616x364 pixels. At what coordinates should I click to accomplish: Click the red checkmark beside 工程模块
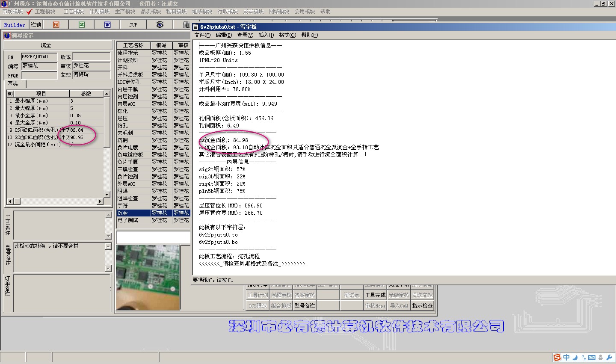pos(30,12)
